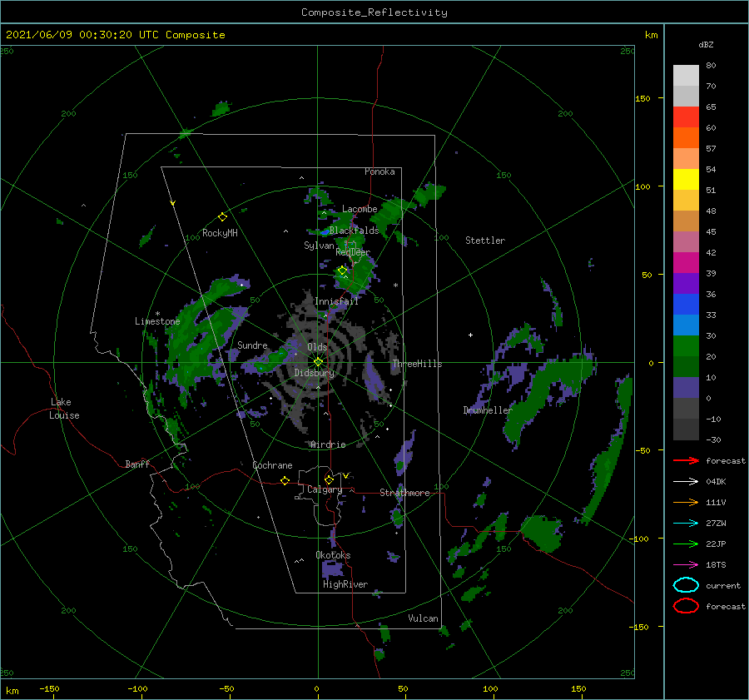The image size is (749, 700).
Task: Click the RockyMH label
Action: coord(220,233)
